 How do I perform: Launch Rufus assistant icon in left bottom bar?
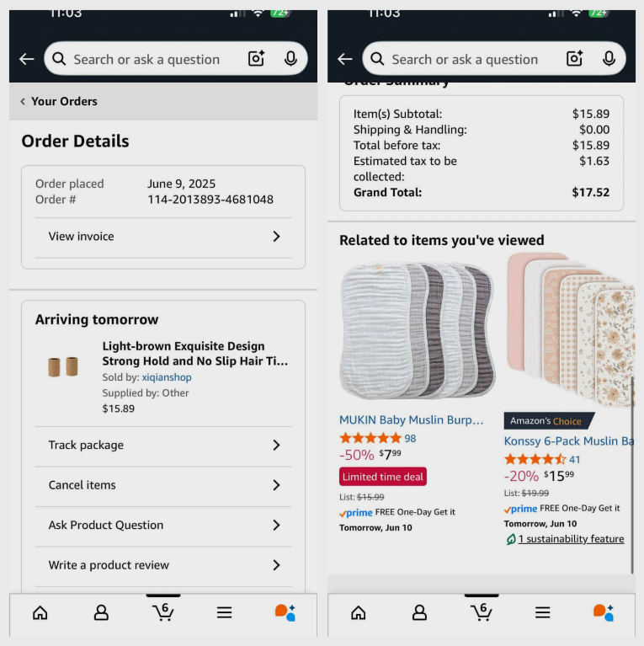point(285,612)
